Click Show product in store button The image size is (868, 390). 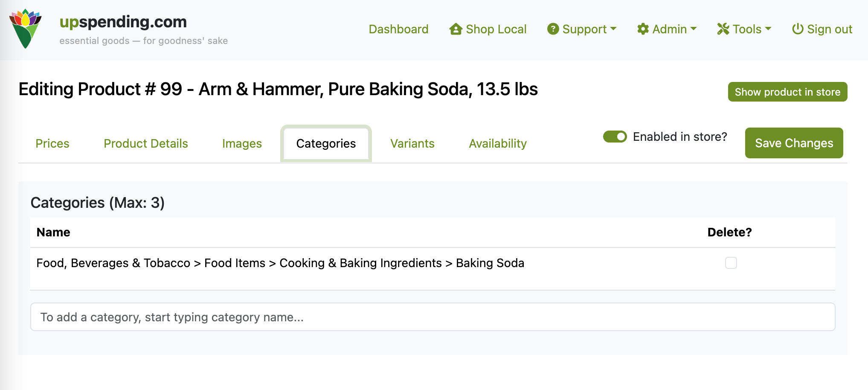[787, 92]
